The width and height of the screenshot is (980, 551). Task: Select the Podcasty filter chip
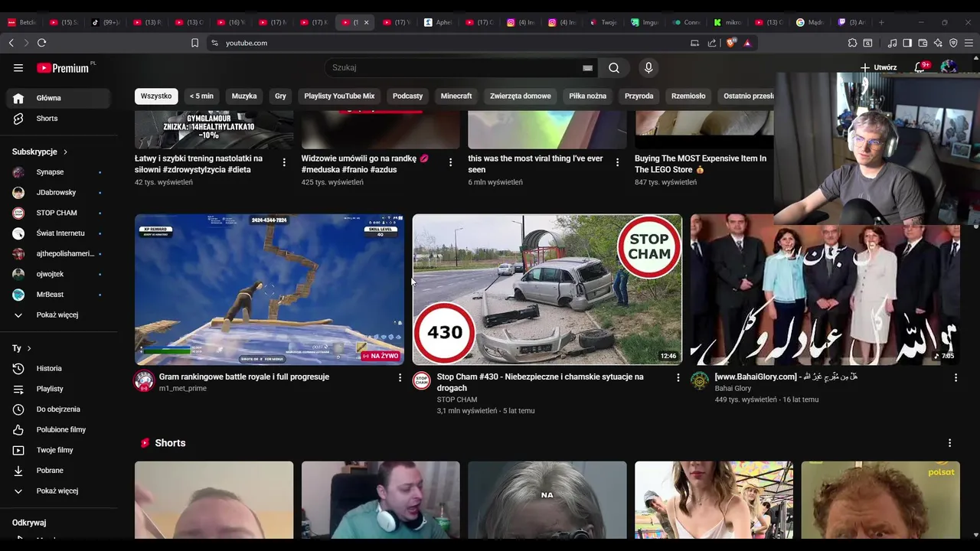pos(407,96)
